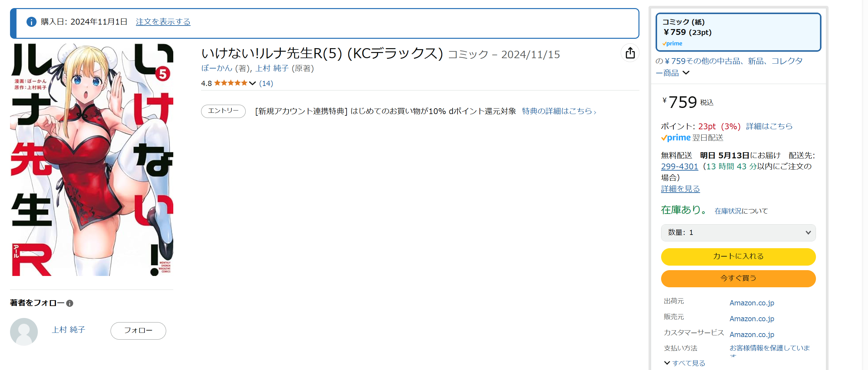Click the 在庫あり。 stock status text

point(684,210)
